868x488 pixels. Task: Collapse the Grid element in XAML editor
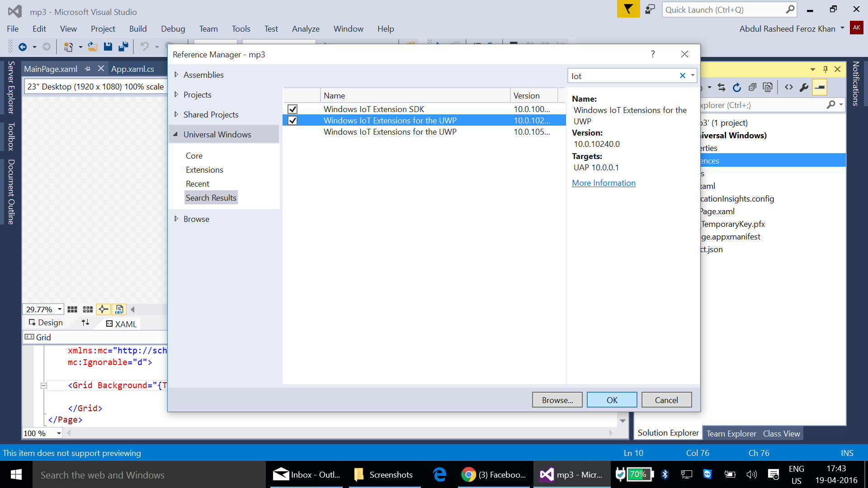(43, 385)
